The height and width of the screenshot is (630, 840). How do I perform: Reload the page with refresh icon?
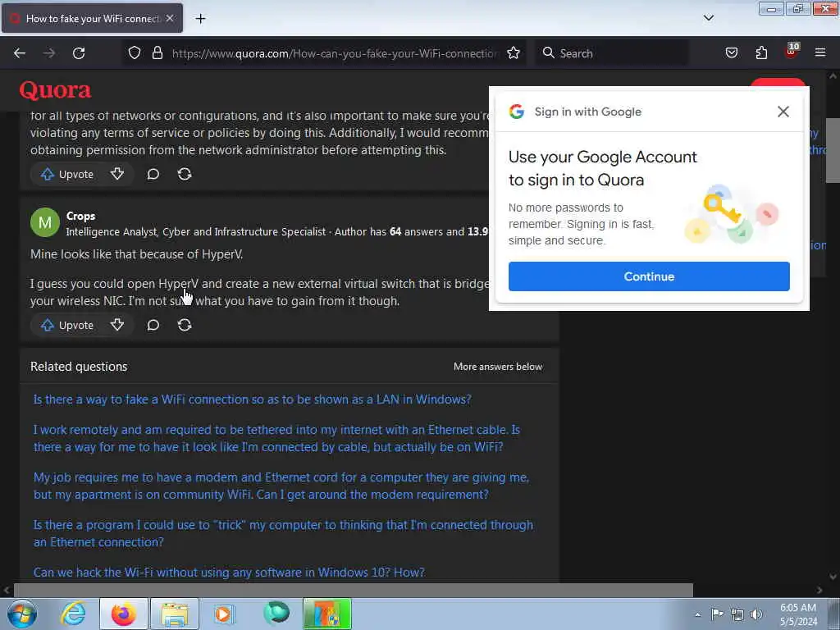[x=79, y=53]
